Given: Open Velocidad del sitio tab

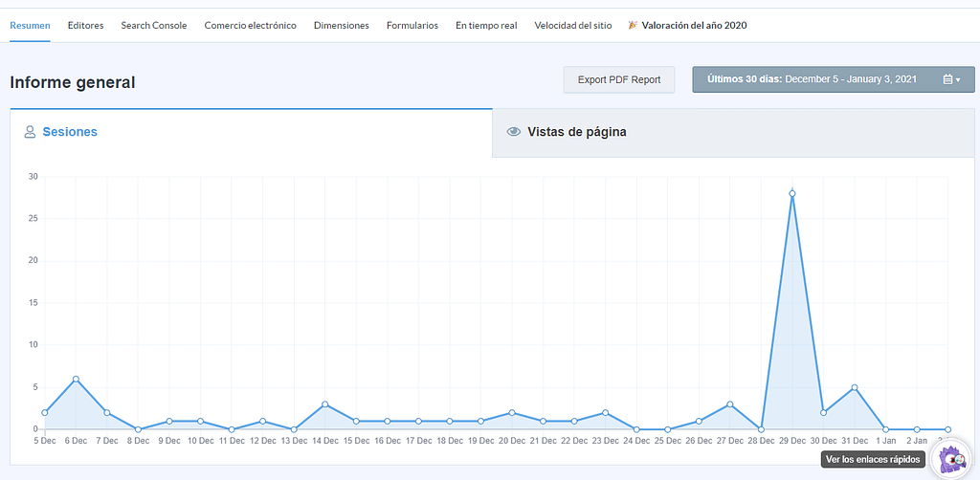Looking at the screenshot, I should (573, 26).
